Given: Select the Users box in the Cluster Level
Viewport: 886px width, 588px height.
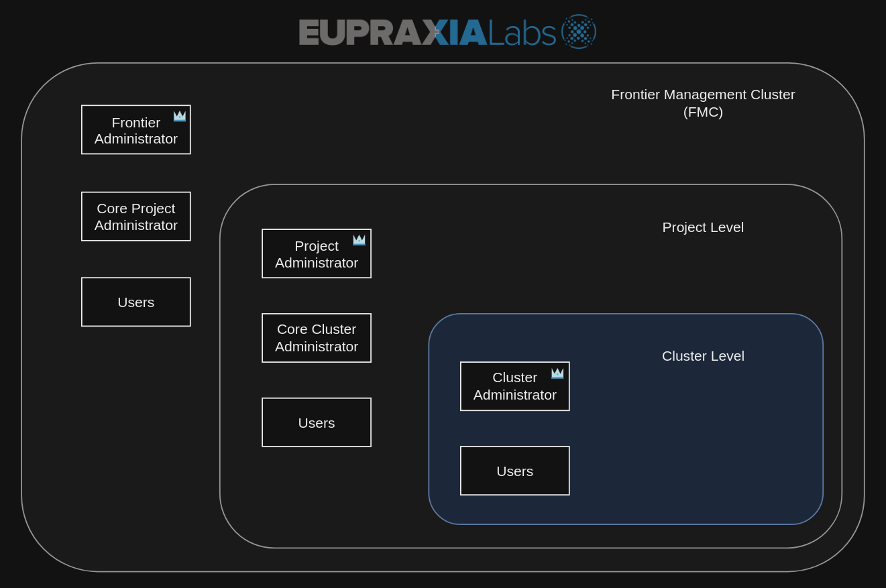Looking at the screenshot, I should (x=515, y=471).
